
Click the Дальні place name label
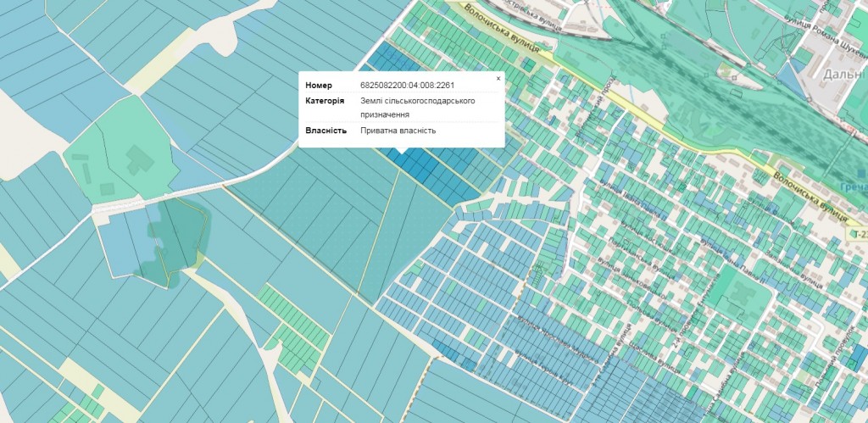coord(843,74)
